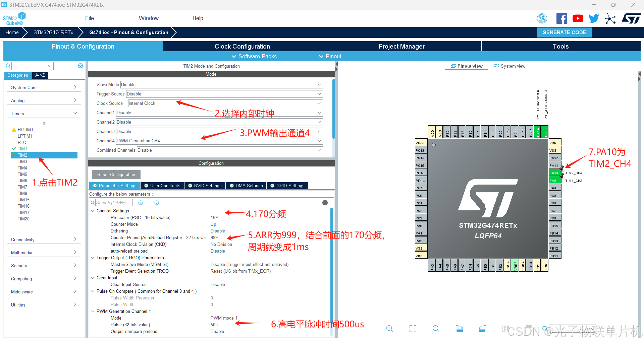This screenshot has width=644, height=342.
Task: Select the PB11 pin on the chip
Action: [x=555, y=256]
